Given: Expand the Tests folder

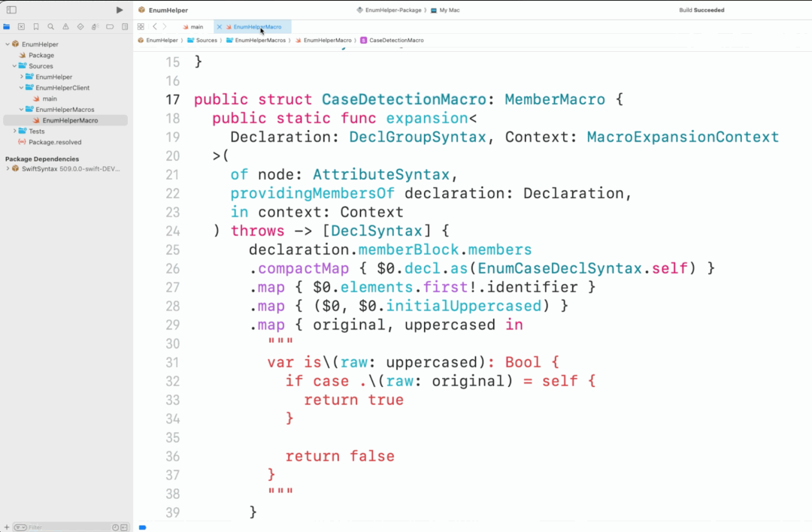Looking at the screenshot, I should click(x=14, y=131).
